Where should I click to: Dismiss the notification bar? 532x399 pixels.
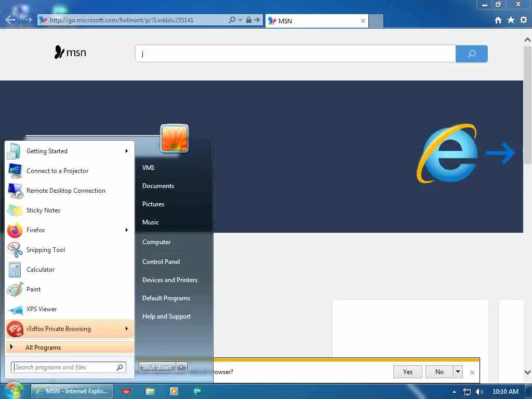(472, 373)
